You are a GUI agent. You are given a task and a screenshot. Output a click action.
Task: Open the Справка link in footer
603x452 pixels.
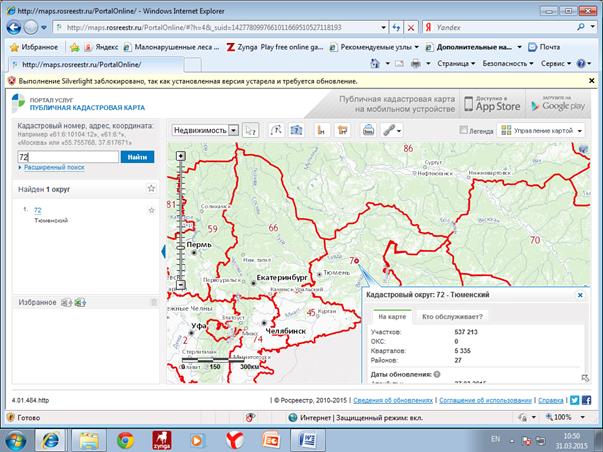[551, 400]
